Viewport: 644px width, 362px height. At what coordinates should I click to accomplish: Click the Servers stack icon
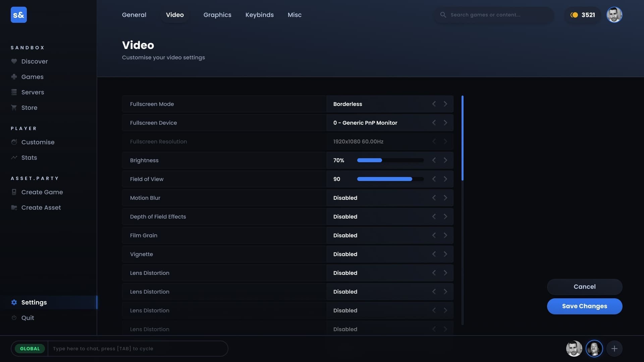pos(14,92)
